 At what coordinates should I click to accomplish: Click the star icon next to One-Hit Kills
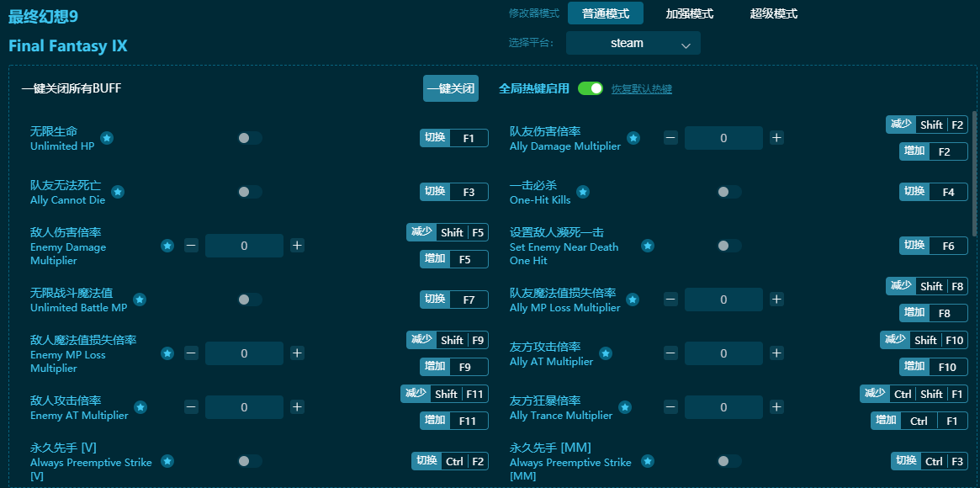(x=583, y=192)
